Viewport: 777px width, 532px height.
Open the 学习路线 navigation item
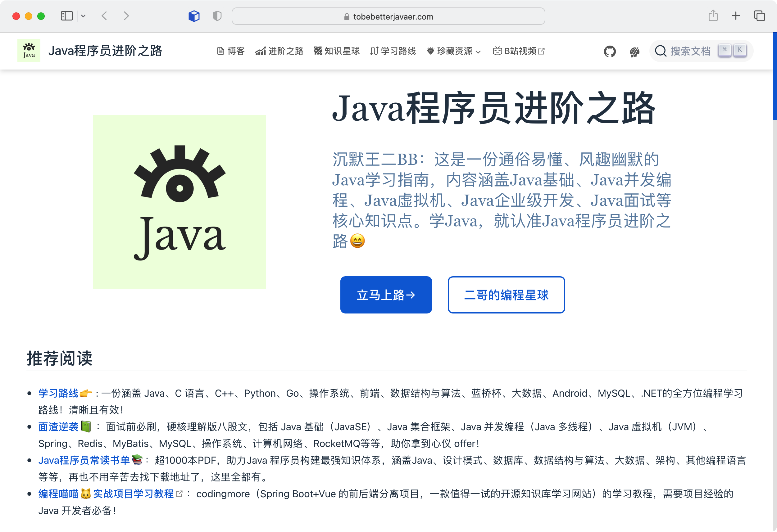(x=393, y=51)
